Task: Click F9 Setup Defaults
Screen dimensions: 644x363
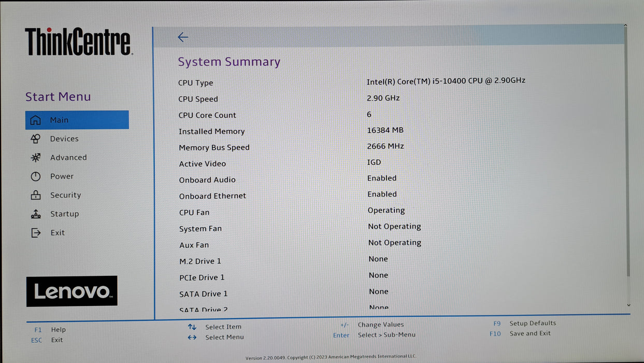Action: 524,323
